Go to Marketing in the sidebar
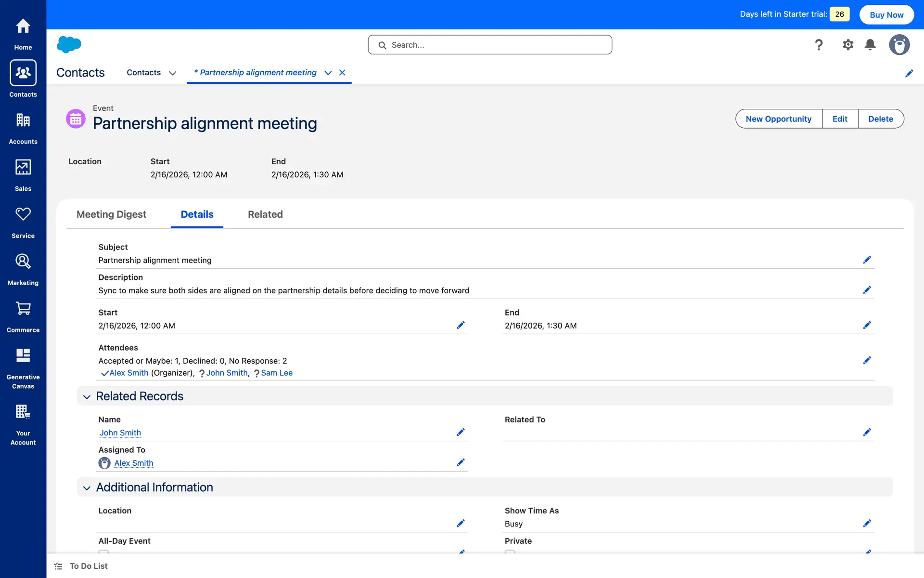 [23, 262]
